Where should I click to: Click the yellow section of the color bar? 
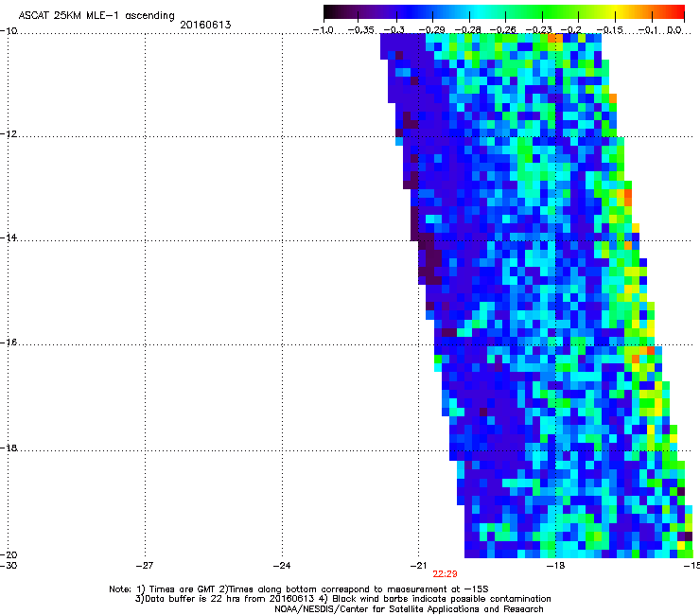616,12
